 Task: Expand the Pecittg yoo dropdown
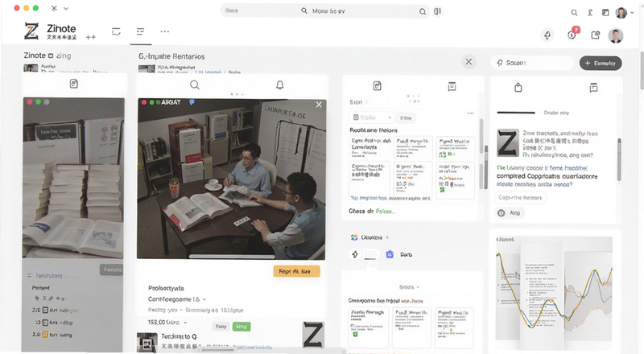(x=181, y=310)
